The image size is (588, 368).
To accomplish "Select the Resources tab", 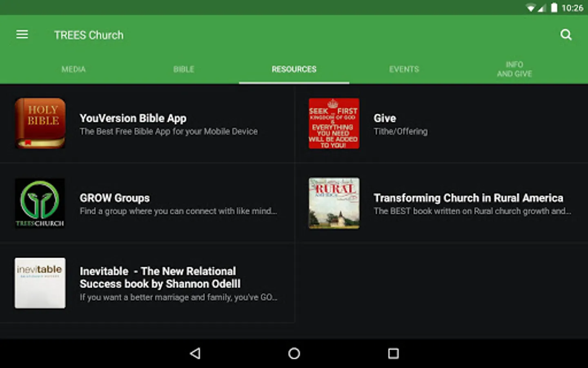I will (x=294, y=69).
